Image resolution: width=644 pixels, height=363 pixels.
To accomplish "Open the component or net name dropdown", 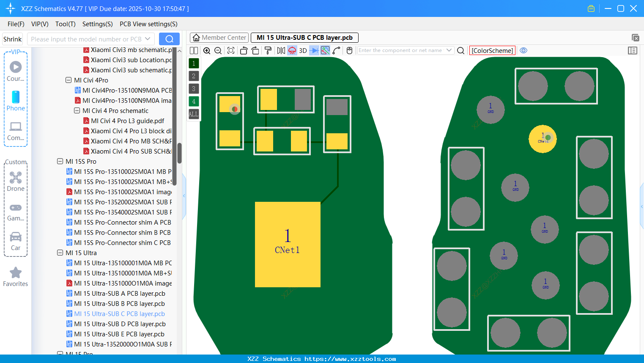I will coord(449,50).
